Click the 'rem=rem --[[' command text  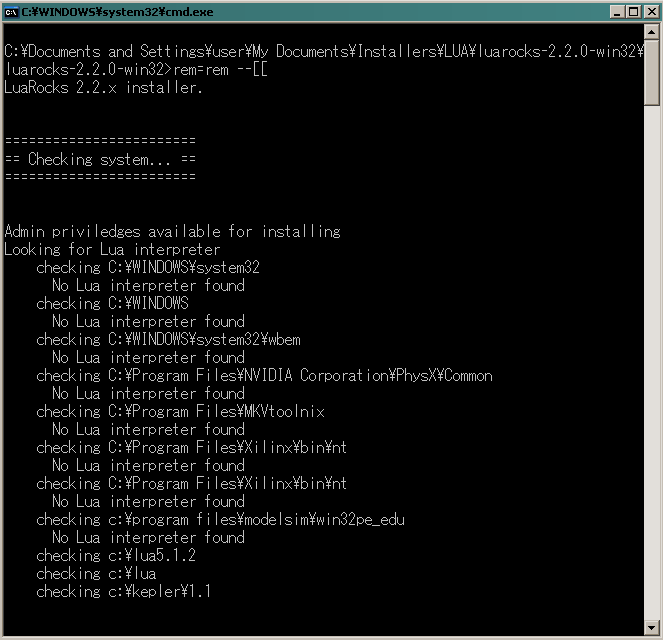(220, 69)
